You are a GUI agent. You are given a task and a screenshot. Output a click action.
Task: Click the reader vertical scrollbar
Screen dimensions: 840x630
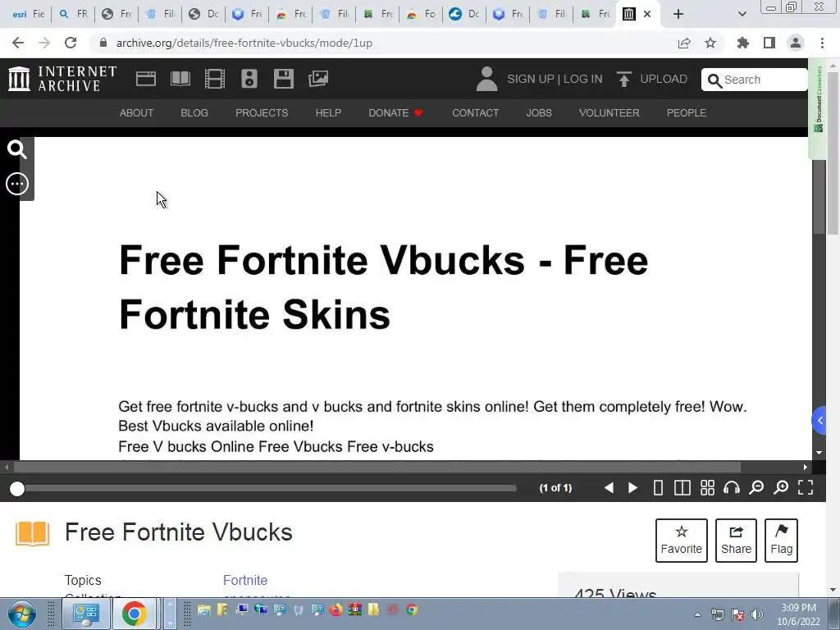(x=819, y=196)
